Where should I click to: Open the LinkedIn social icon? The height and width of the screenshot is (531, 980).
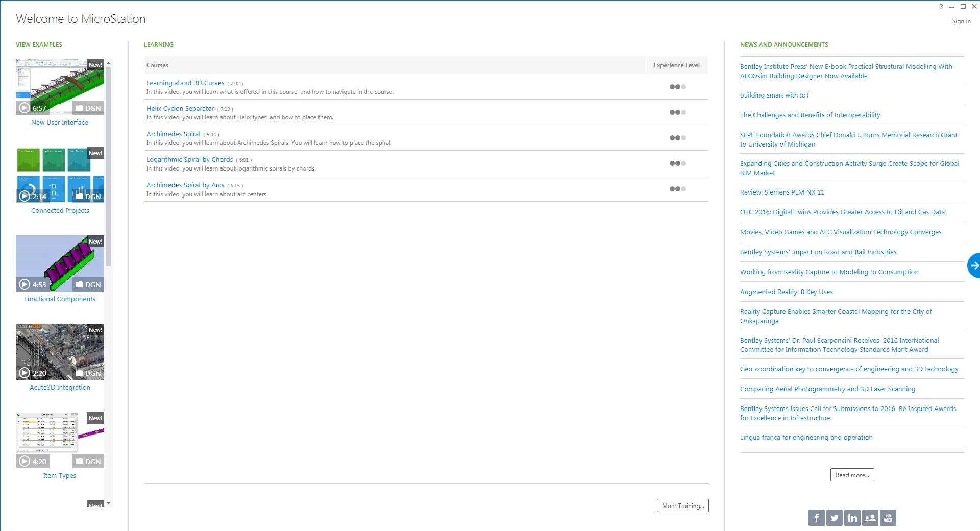[x=852, y=518]
